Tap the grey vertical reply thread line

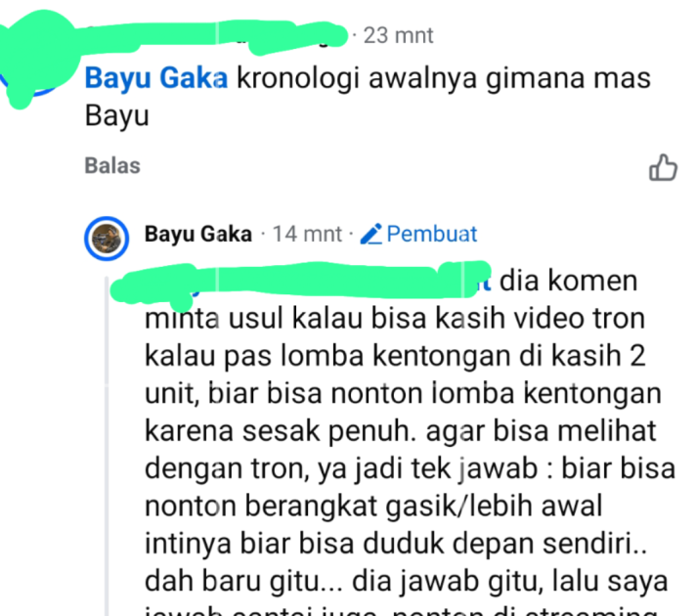tap(107, 446)
